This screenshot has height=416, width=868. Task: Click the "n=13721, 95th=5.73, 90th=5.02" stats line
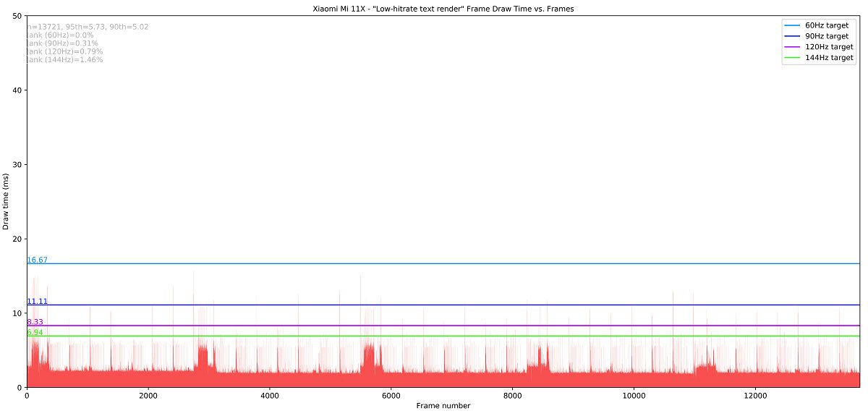pyautogui.click(x=88, y=27)
